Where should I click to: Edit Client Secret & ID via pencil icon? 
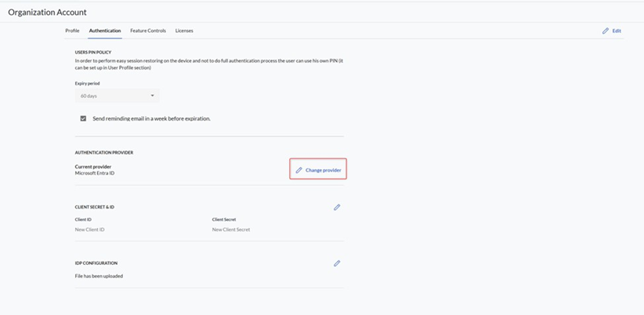pos(337,208)
